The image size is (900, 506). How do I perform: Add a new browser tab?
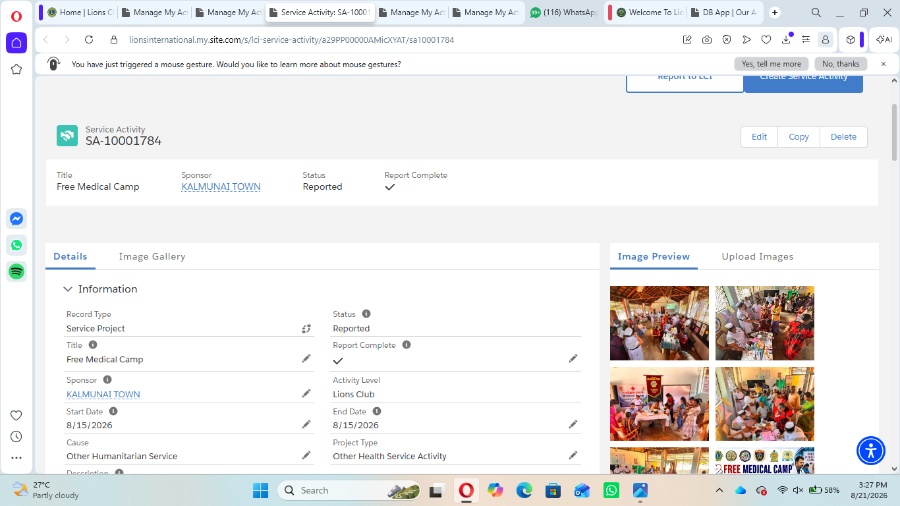(x=774, y=12)
